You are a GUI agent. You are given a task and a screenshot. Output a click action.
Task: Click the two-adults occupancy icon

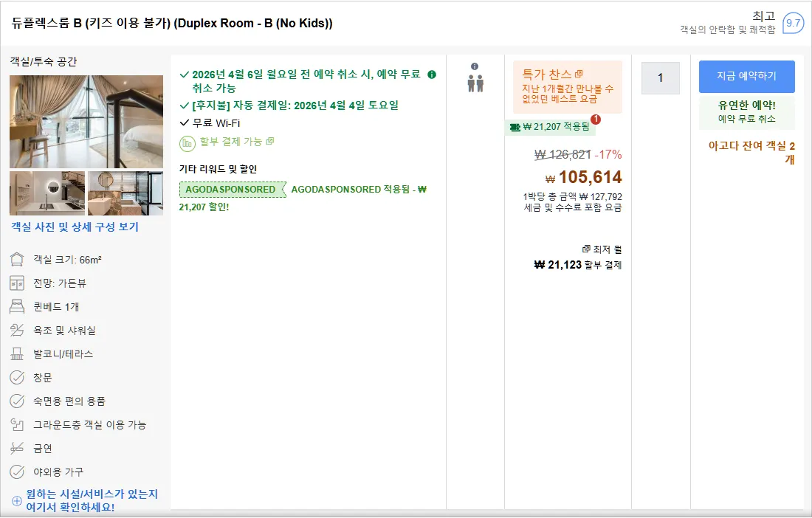coord(475,83)
